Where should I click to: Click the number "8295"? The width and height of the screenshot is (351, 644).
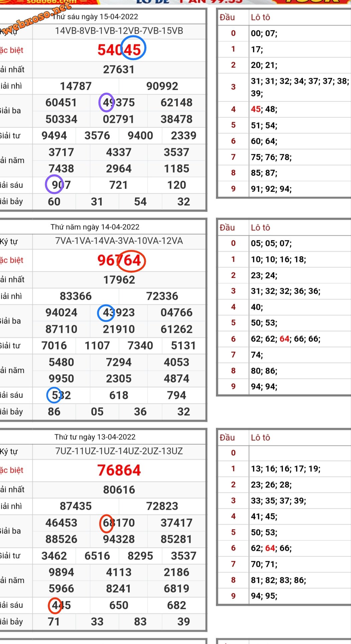click(140, 556)
